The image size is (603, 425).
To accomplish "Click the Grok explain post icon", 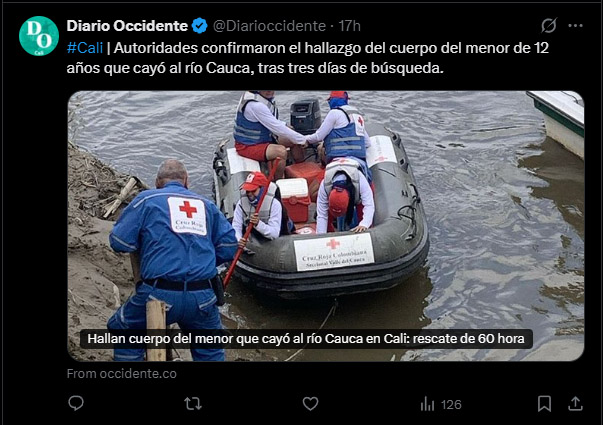I will [549, 26].
